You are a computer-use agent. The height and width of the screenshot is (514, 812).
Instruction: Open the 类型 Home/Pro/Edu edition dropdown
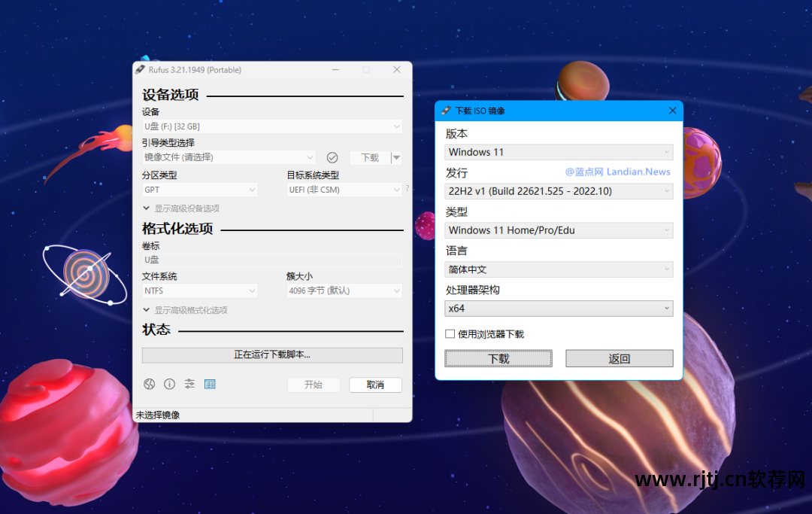pyautogui.click(x=559, y=230)
